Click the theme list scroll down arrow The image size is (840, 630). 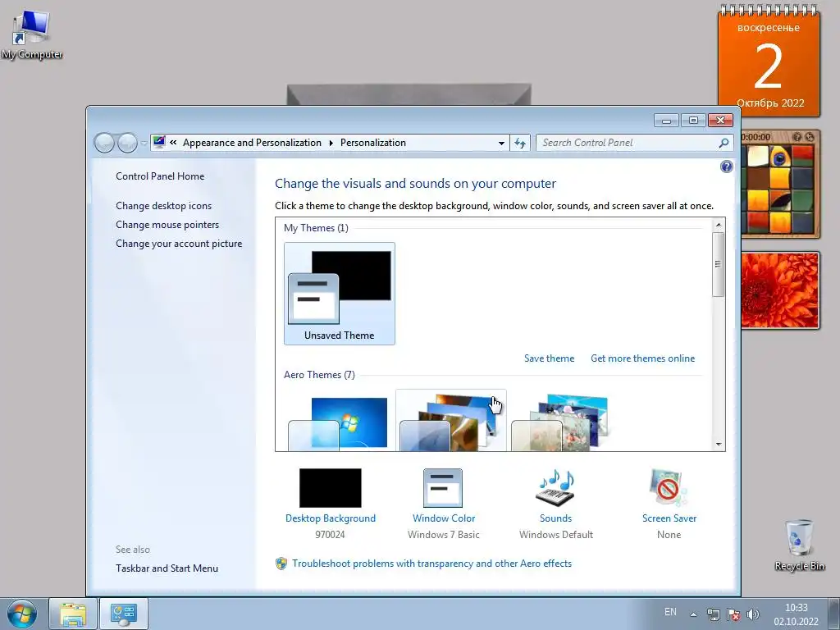pos(719,444)
